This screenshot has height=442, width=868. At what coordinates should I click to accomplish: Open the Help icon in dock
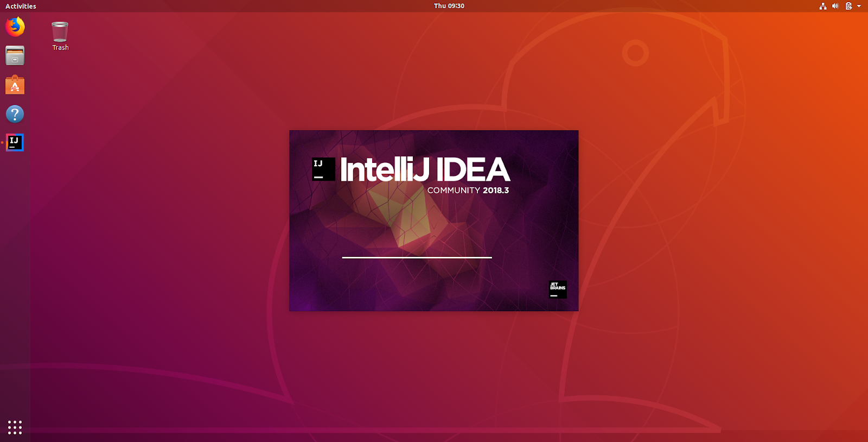[x=15, y=114]
